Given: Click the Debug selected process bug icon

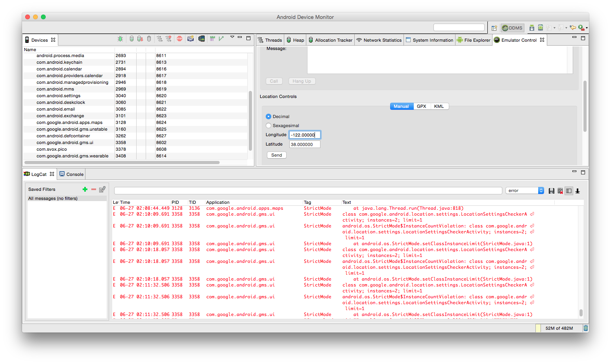Looking at the screenshot, I should [x=120, y=39].
